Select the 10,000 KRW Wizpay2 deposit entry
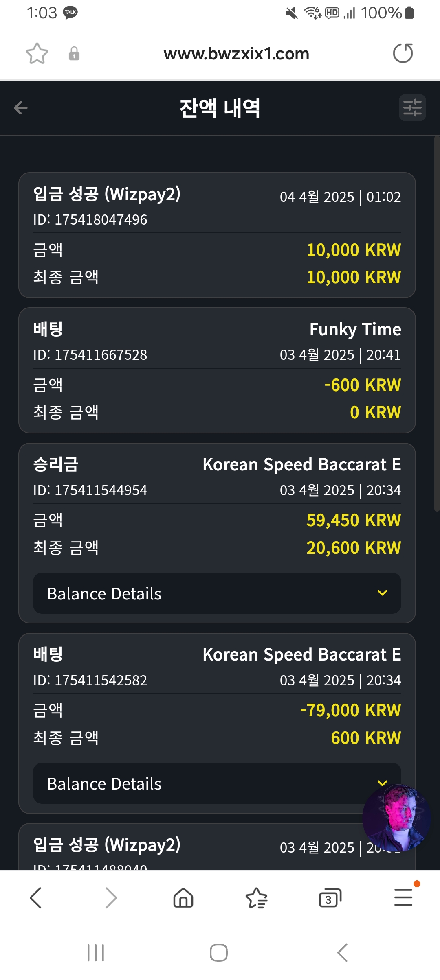Viewport: 440px width, 980px height. [x=217, y=235]
